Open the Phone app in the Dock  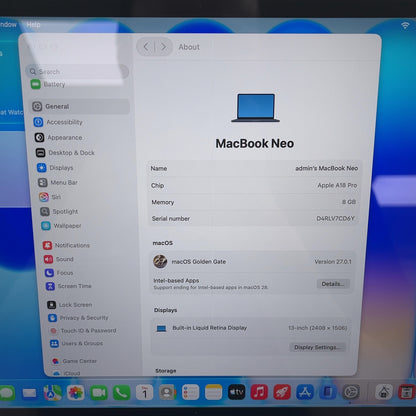click(x=122, y=393)
